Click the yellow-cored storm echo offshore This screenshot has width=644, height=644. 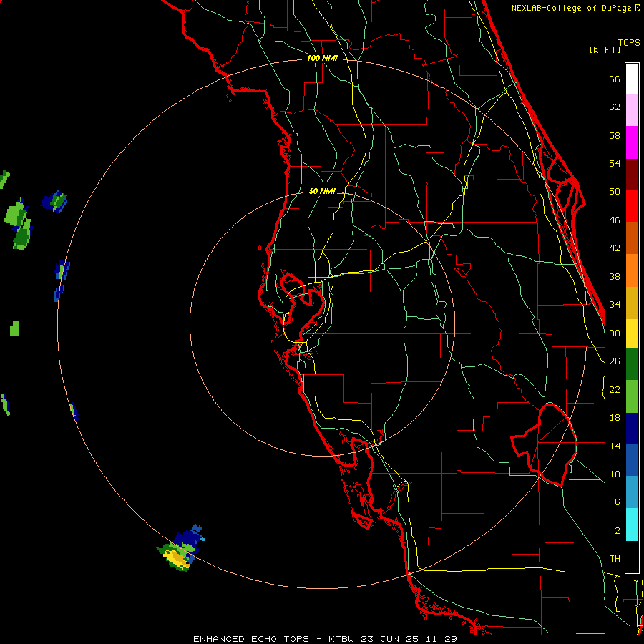181,548
